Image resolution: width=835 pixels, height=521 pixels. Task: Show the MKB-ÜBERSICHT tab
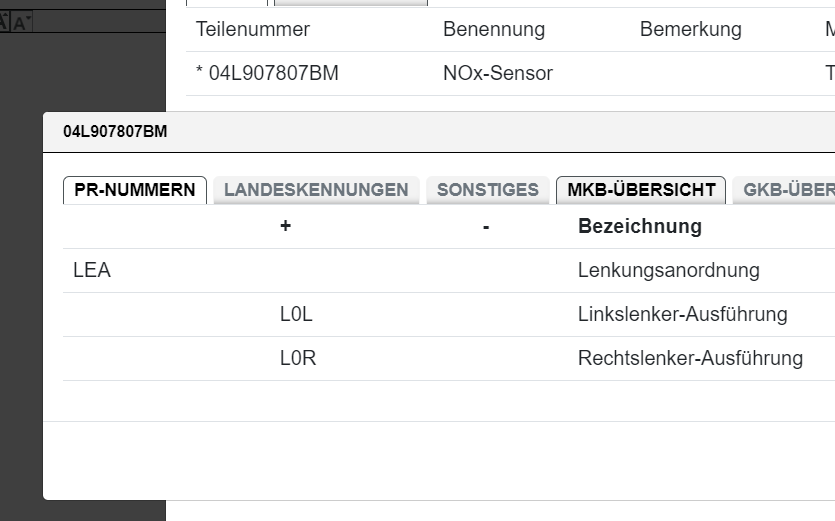coord(641,190)
